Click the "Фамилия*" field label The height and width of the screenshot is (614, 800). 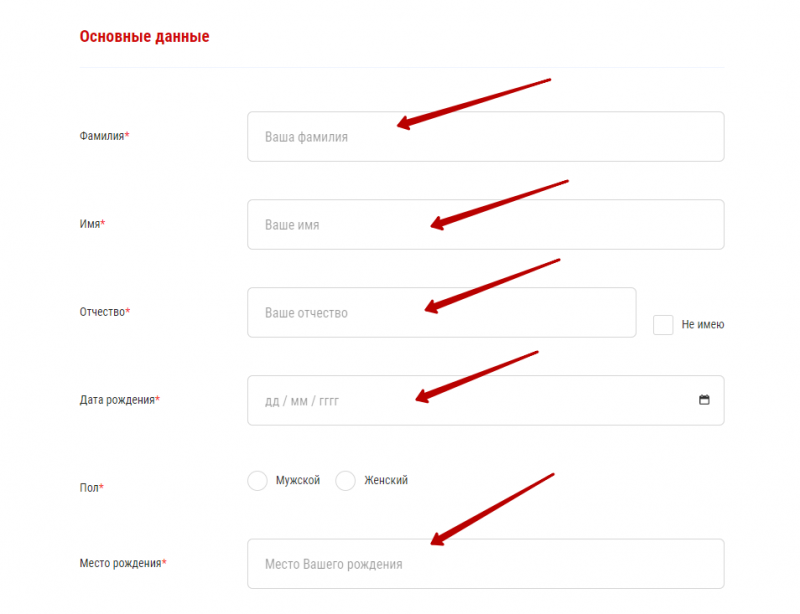click(x=104, y=136)
